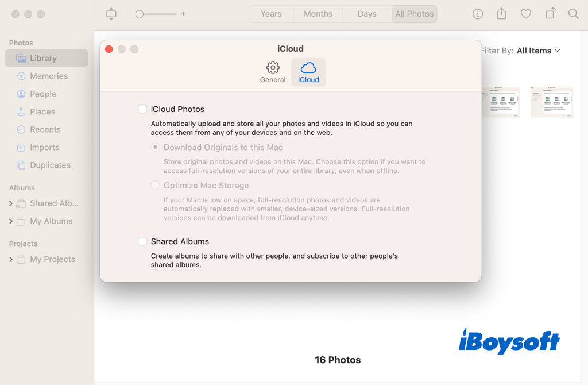Mark photo as favorite with heart icon
The height and width of the screenshot is (385, 588).
click(x=525, y=14)
